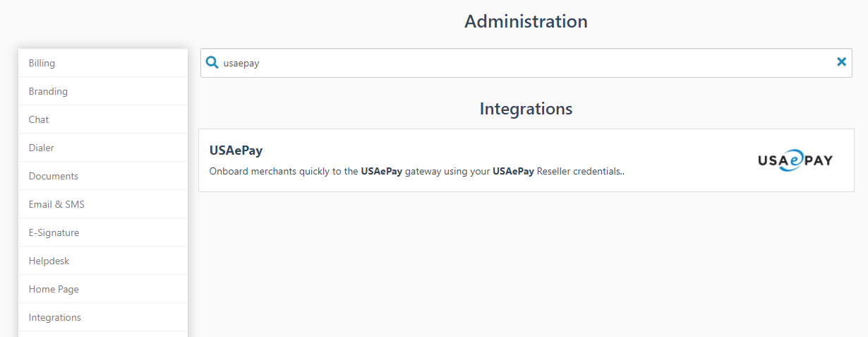The height and width of the screenshot is (337, 868).
Task: Open Home Page settings
Action: [x=54, y=289]
